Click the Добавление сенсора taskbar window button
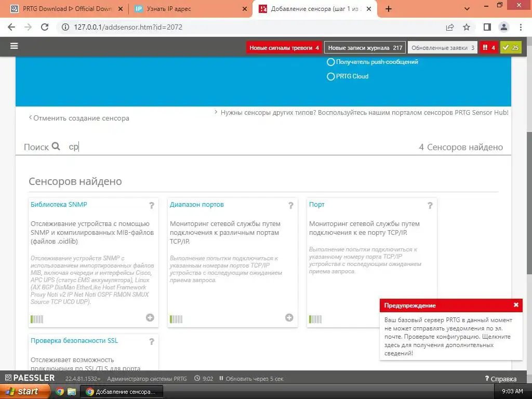The height and width of the screenshot is (399, 532). 122,392
